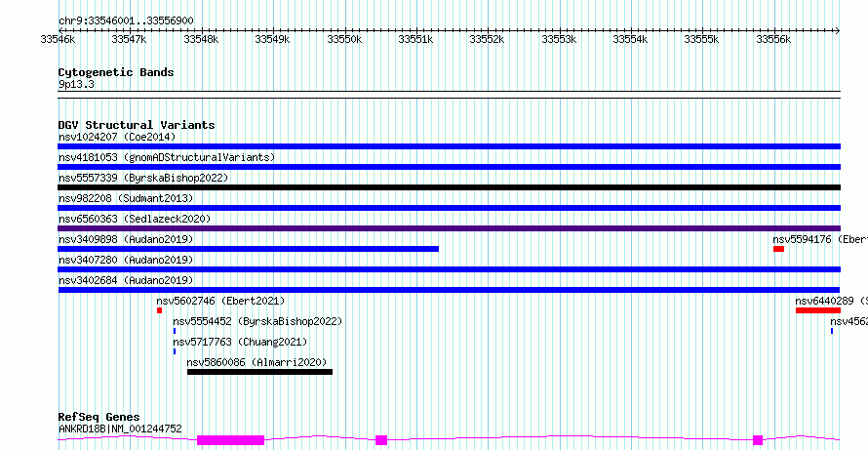Click the blue bar for nsv982208
The height and width of the screenshot is (450, 868).
[x=449, y=208]
